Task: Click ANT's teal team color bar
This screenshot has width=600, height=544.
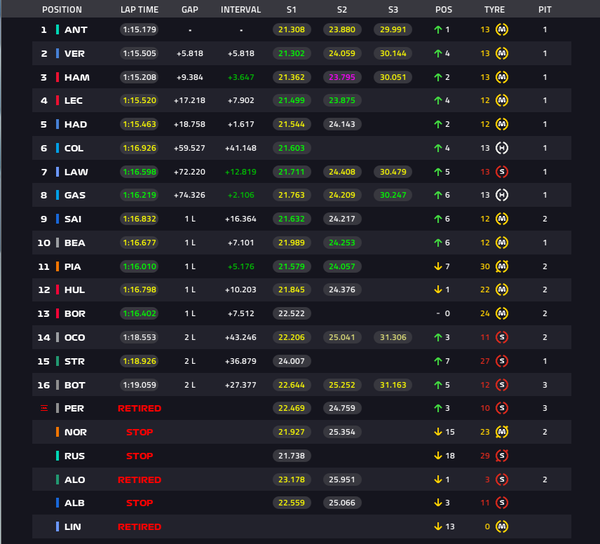Action: tap(57, 29)
